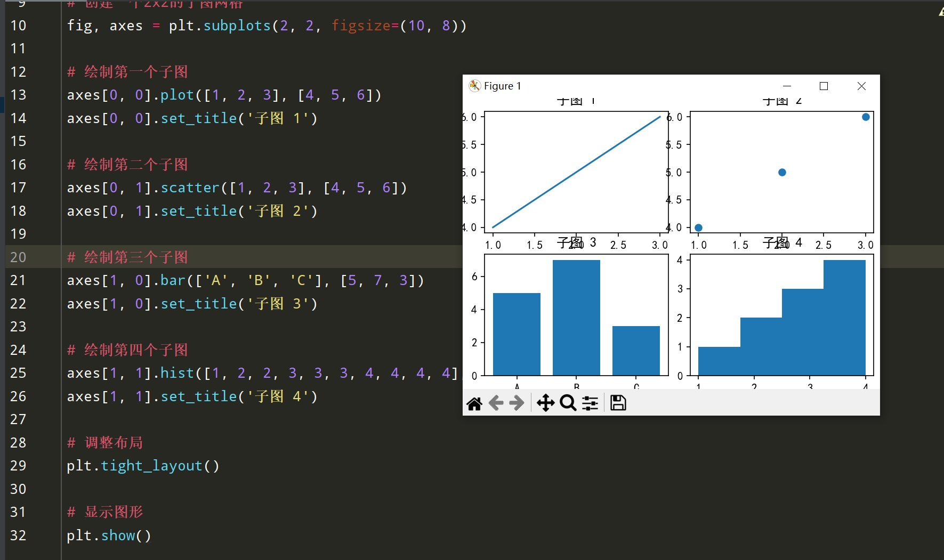
Task: Click the middle scatter point at 5.0 in the second subplot
Action: pyautogui.click(x=782, y=172)
